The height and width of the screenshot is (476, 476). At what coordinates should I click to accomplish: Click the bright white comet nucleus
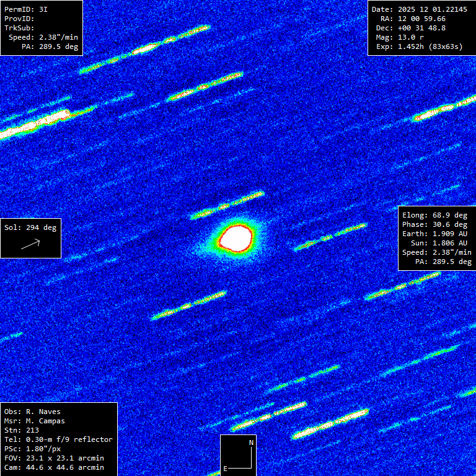236,237
